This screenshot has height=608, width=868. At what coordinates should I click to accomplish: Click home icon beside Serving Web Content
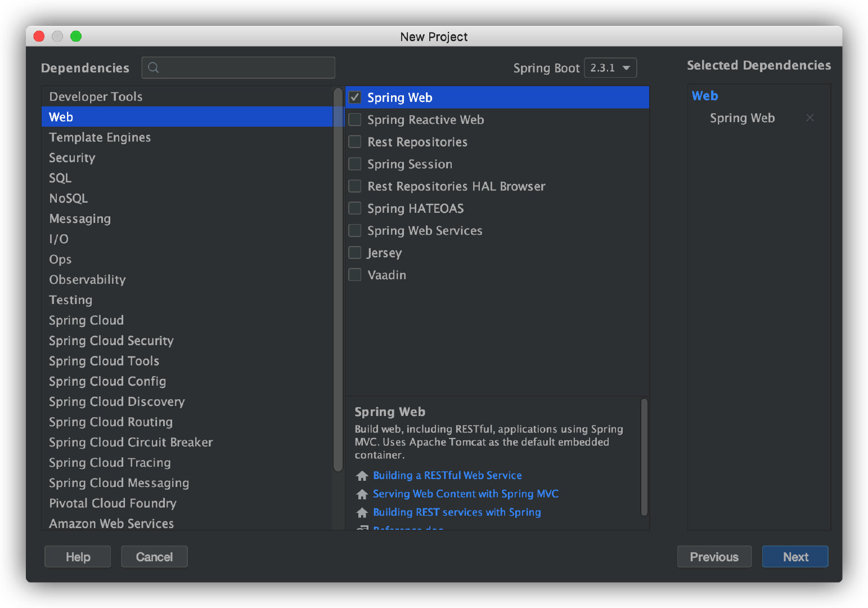362,494
